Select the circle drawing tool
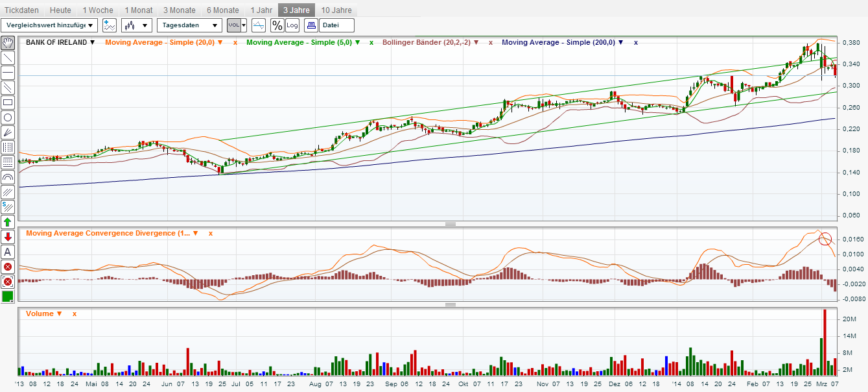Image resolution: width=868 pixels, height=392 pixels. [x=8, y=117]
